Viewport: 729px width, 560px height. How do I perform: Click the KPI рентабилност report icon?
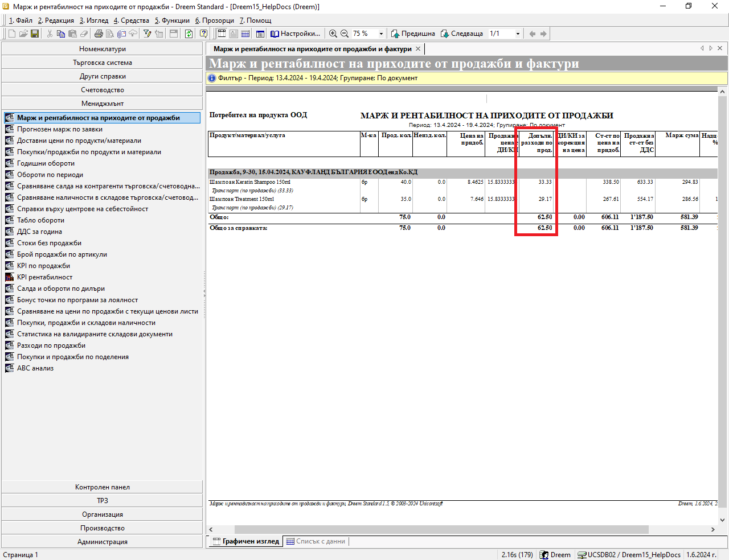(9, 277)
